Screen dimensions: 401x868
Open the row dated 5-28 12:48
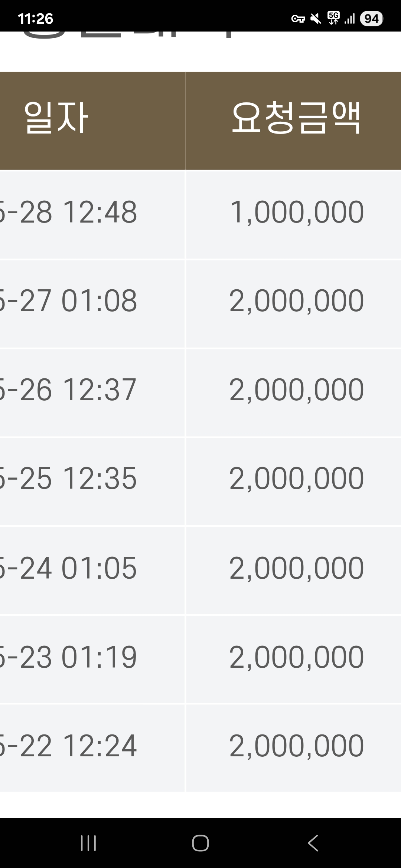[200, 215]
